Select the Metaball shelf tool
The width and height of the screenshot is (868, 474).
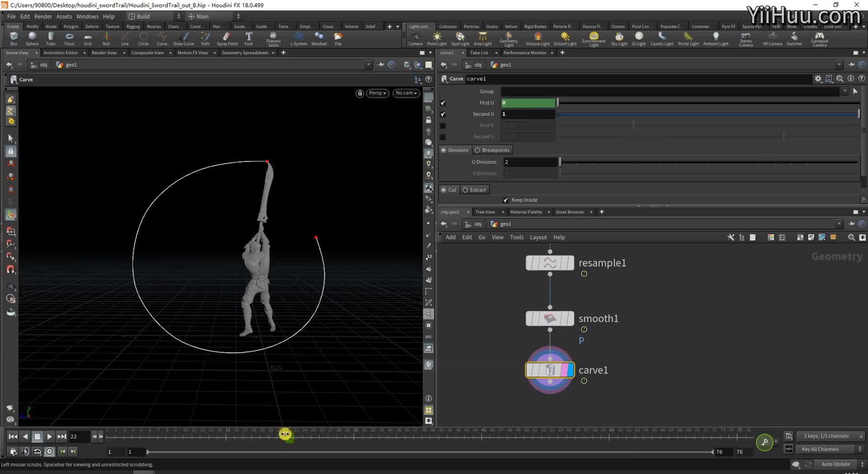pyautogui.click(x=319, y=38)
